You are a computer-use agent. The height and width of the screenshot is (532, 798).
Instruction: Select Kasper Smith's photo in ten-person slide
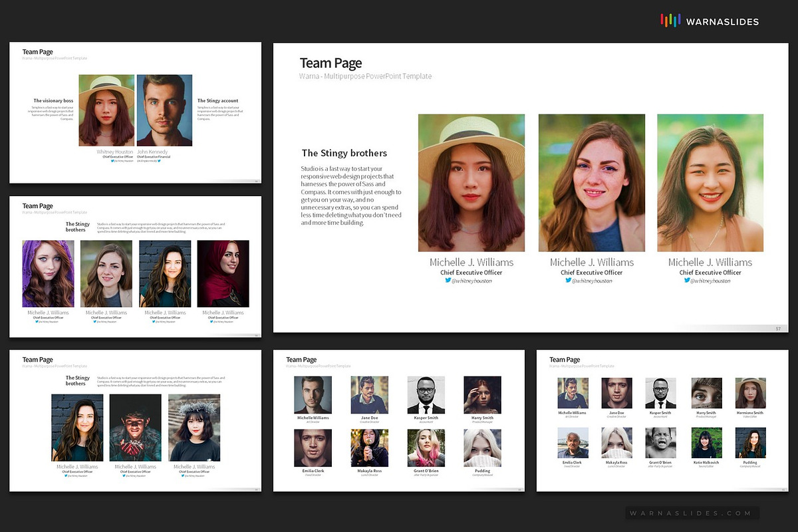[660, 393]
